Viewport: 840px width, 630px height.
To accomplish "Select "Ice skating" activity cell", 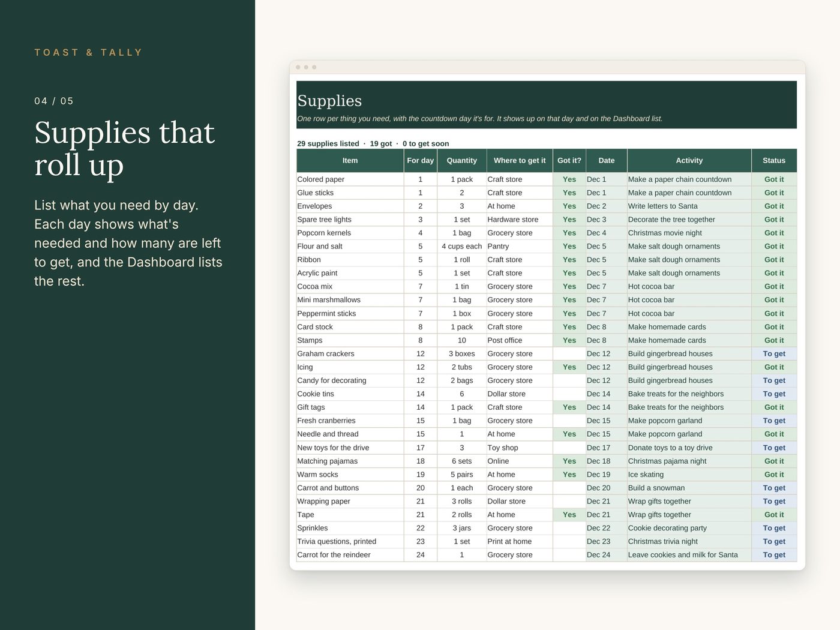I will coord(689,475).
